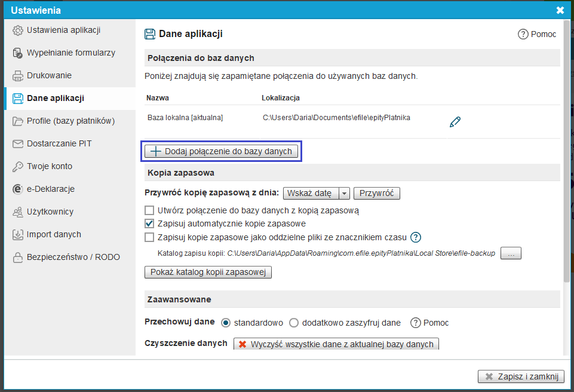Click Pokaż katalog kopii zapasowej button
This screenshot has height=392, width=574.
pos(208,272)
